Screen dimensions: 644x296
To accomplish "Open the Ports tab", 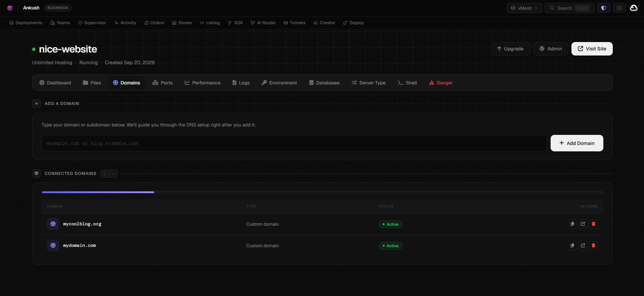I will coord(162,83).
